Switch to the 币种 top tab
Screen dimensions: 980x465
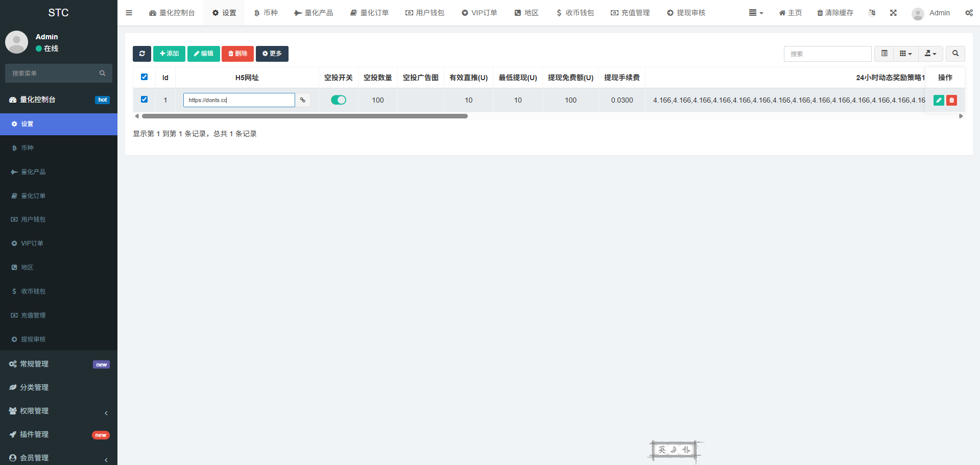tap(266, 13)
